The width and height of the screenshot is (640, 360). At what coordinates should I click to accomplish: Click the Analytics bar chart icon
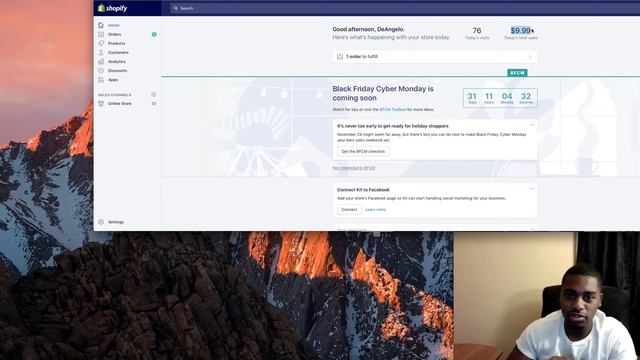101,61
